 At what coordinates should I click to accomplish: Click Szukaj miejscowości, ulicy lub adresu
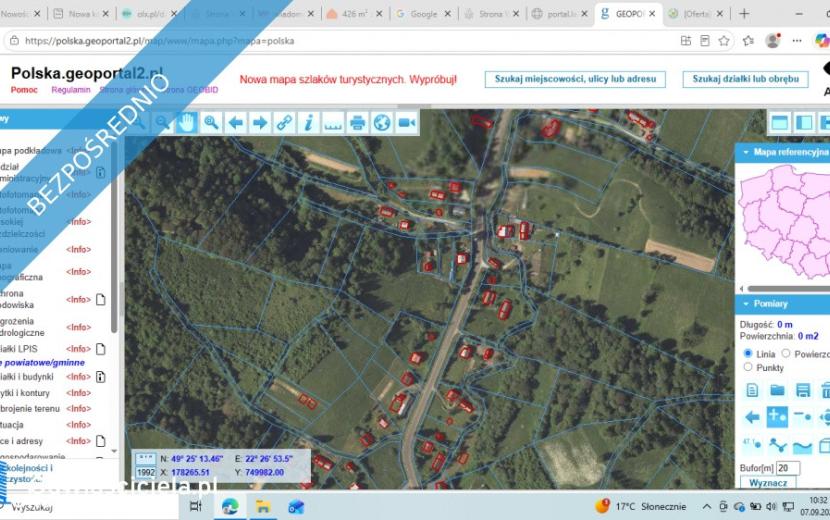pyautogui.click(x=575, y=79)
